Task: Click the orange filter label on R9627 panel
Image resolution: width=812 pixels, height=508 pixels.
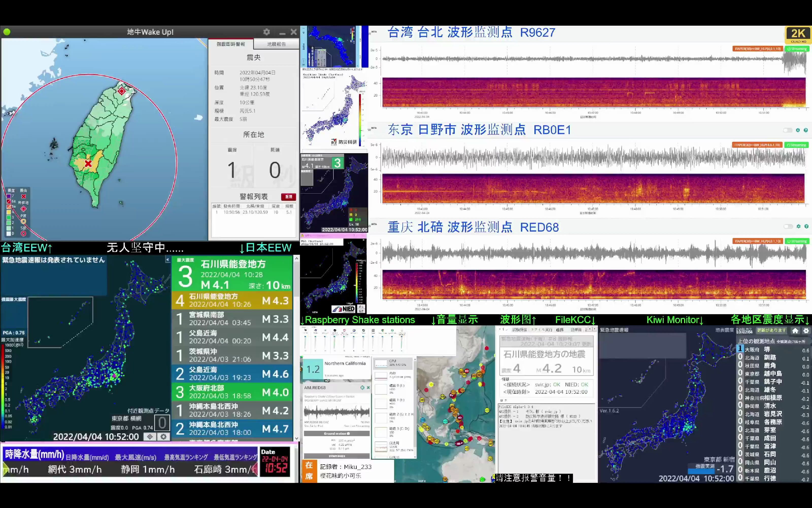Action: [758, 49]
